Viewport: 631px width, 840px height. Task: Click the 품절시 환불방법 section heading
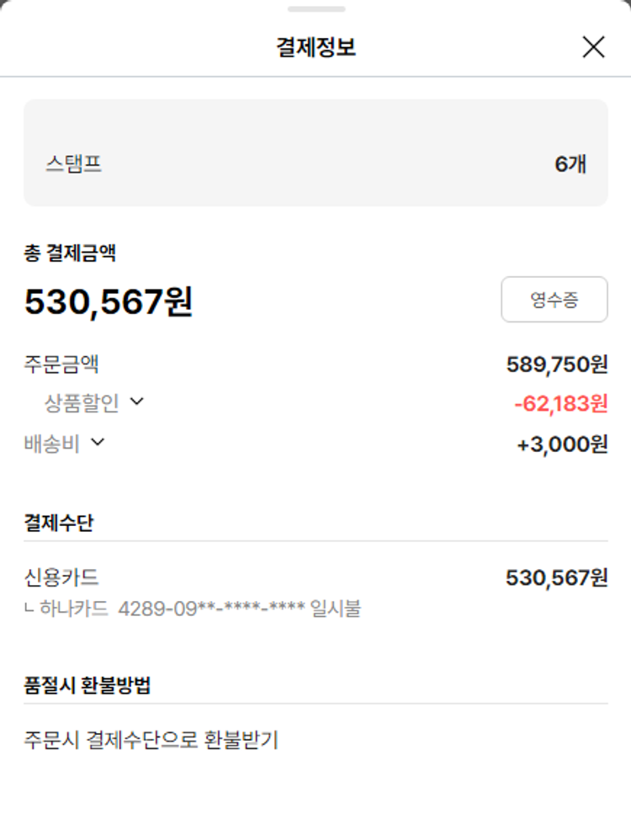[87, 685]
